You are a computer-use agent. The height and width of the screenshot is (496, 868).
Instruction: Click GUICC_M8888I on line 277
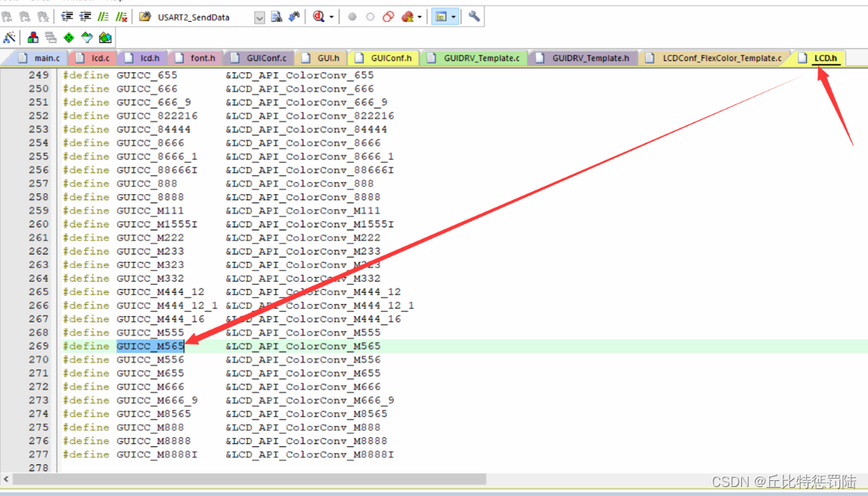pyautogui.click(x=157, y=454)
